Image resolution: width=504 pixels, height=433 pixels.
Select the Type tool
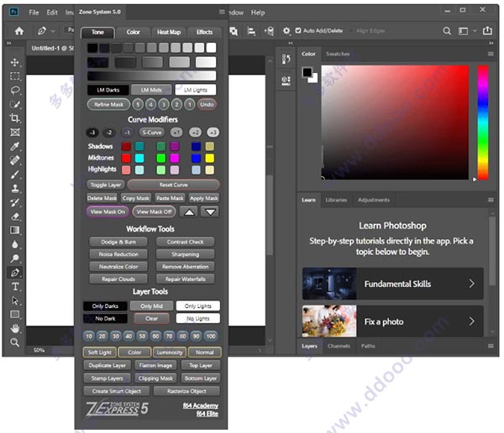(x=15, y=286)
